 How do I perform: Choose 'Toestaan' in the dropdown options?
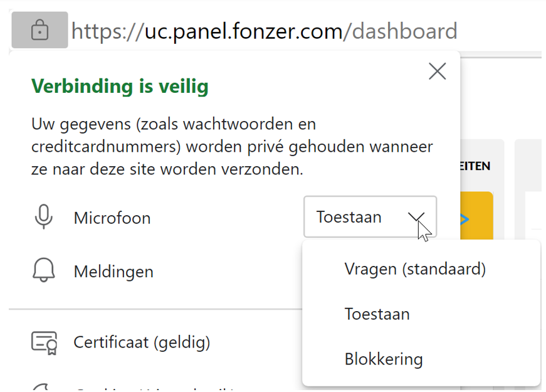point(377,314)
